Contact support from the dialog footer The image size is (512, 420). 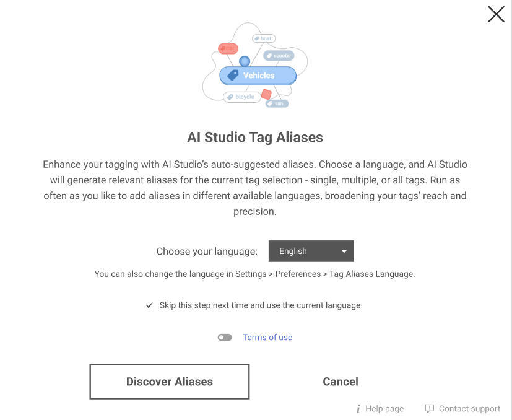click(469, 409)
